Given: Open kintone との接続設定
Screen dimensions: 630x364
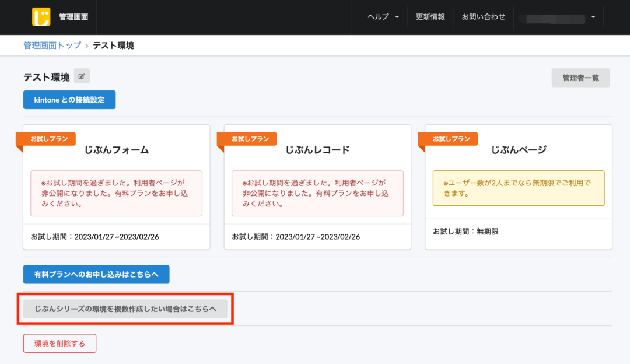Looking at the screenshot, I should click(69, 100).
